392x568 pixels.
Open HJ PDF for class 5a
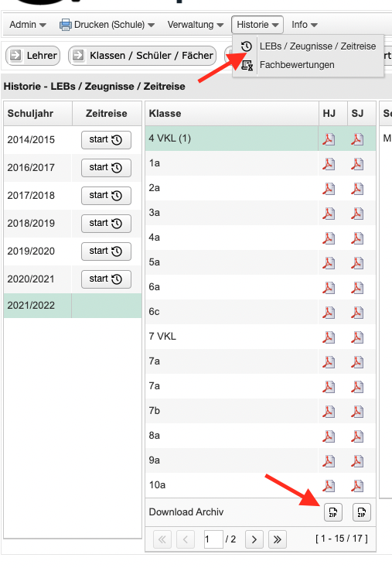(329, 262)
